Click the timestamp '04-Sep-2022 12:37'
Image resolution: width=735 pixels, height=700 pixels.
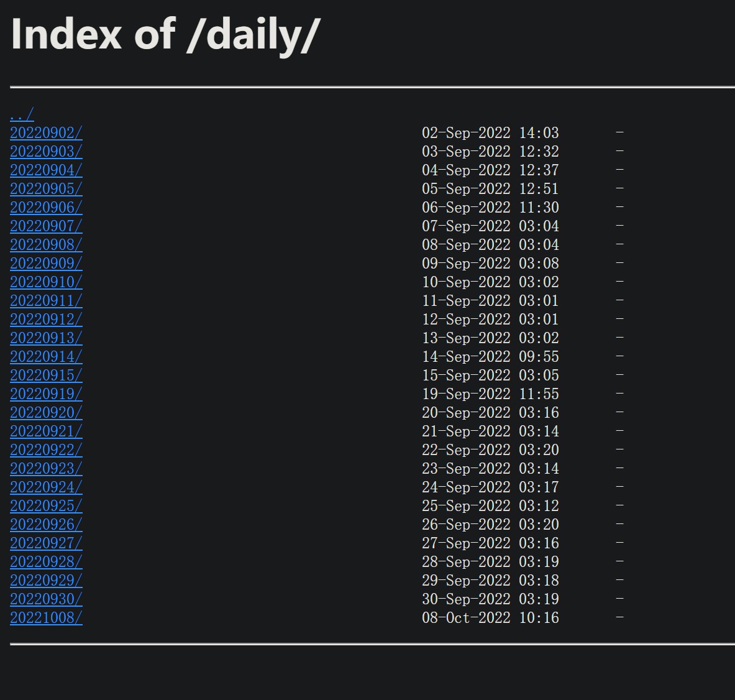coord(490,170)
